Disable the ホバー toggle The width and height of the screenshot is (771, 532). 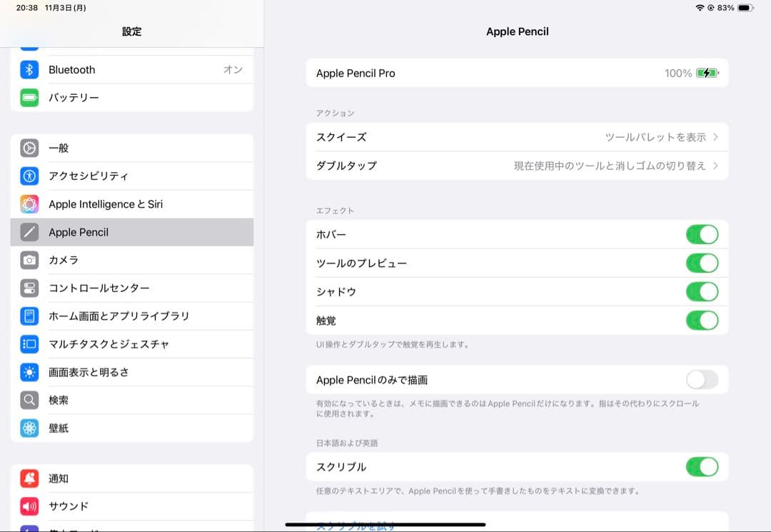(702, 234)
